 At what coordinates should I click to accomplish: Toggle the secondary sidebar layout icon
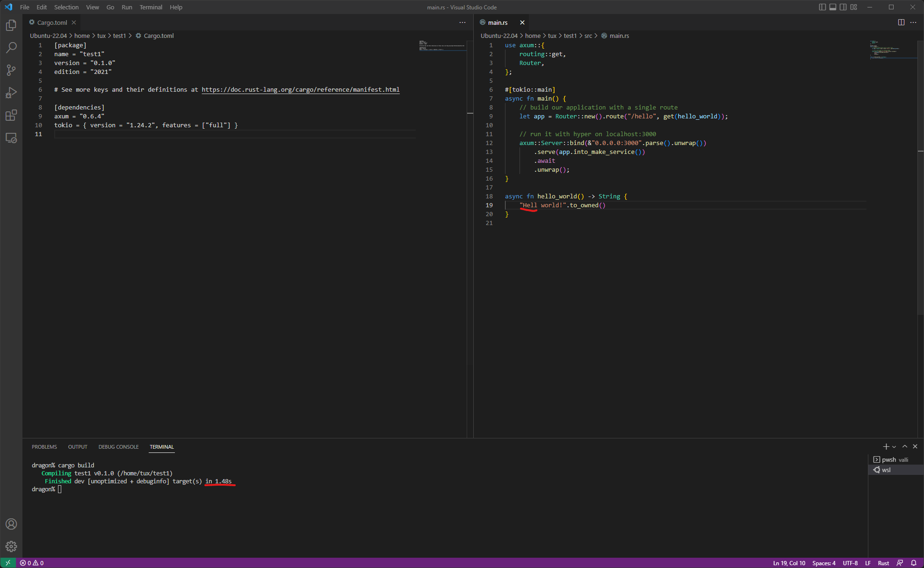click(x=843, y=7)
